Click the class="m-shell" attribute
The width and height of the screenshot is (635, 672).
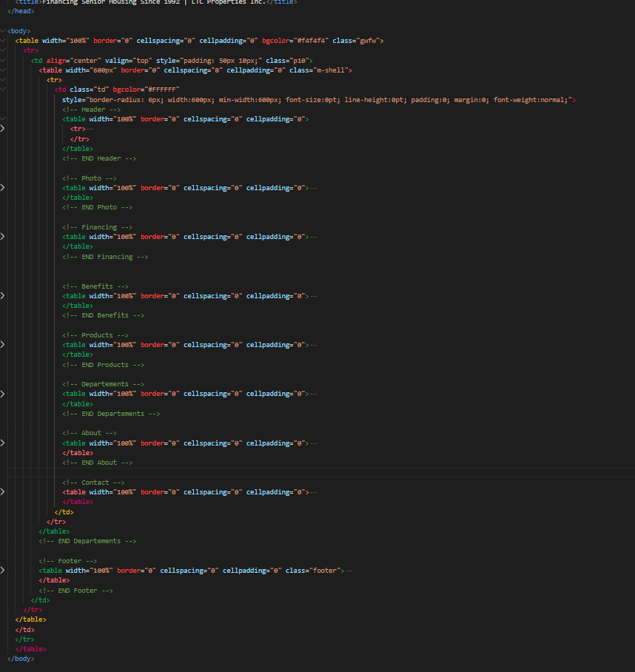click(x=318, y=70)
